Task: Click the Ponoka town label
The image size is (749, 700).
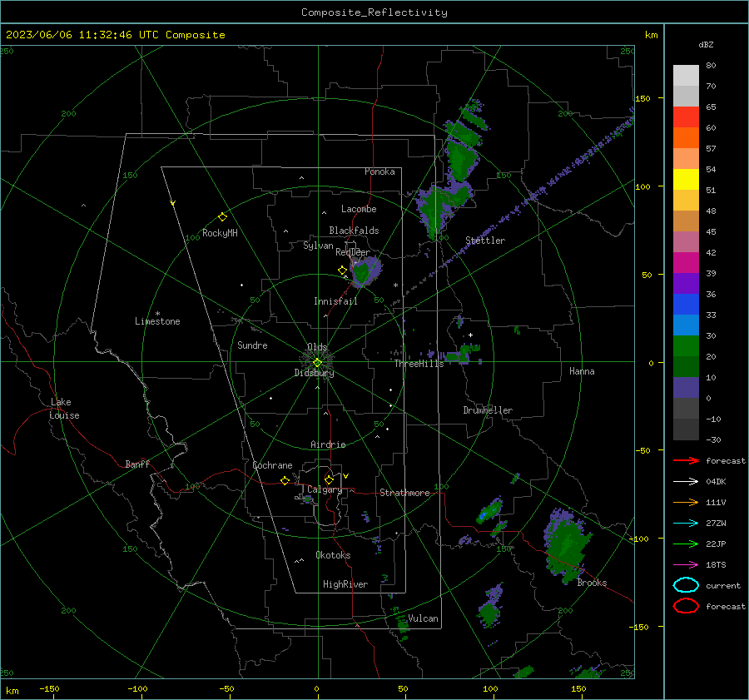Action: pos(379,171)
